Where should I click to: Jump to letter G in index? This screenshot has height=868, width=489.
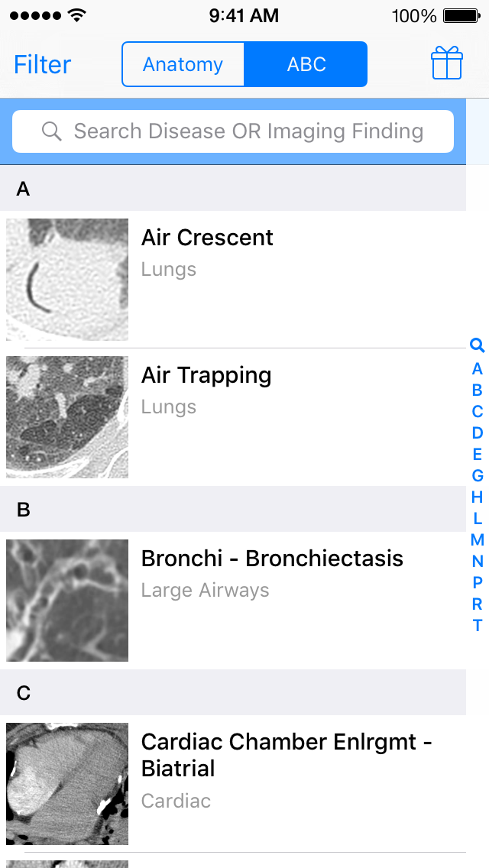(x=478, y=475)
